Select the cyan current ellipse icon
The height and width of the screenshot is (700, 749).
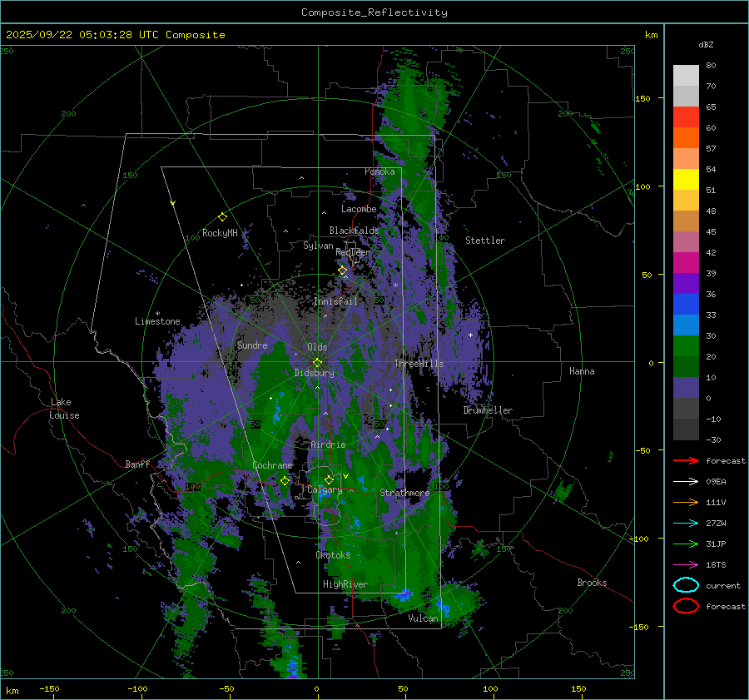click(x=686, y=585)
